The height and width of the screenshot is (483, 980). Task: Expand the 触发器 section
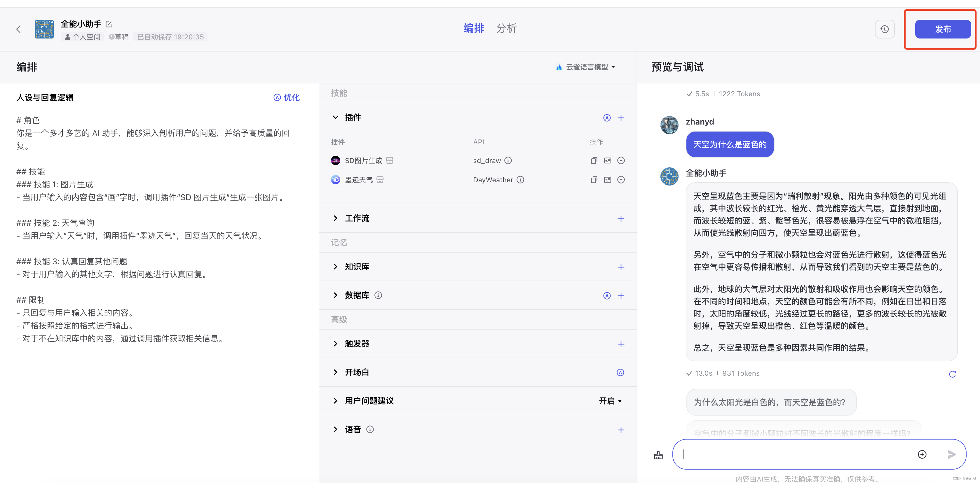[335, 343]
